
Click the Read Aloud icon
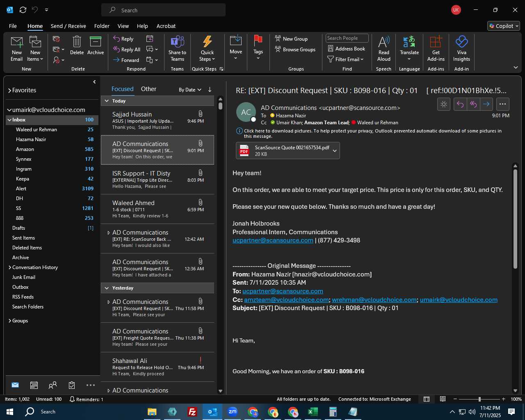point(384,42)
